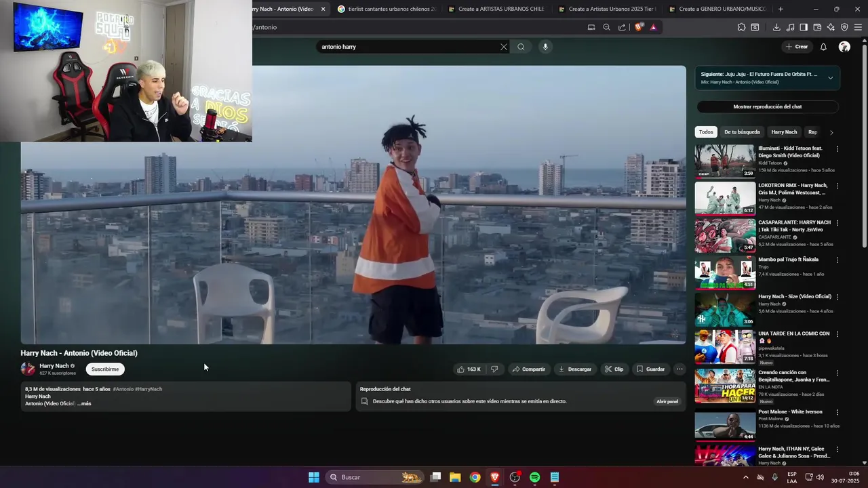Open the YouTube account avatar menu
Screen dimensions: 868x488
pyautogui.click(x=844, y=47)
